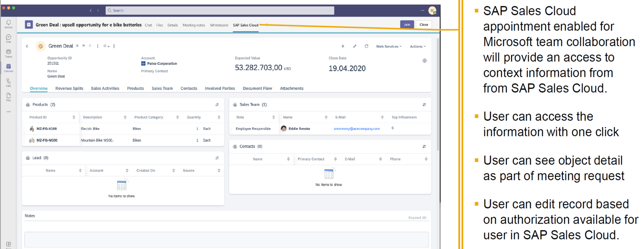Click the Teams Search field
The image size is (644, 249).
220,10
